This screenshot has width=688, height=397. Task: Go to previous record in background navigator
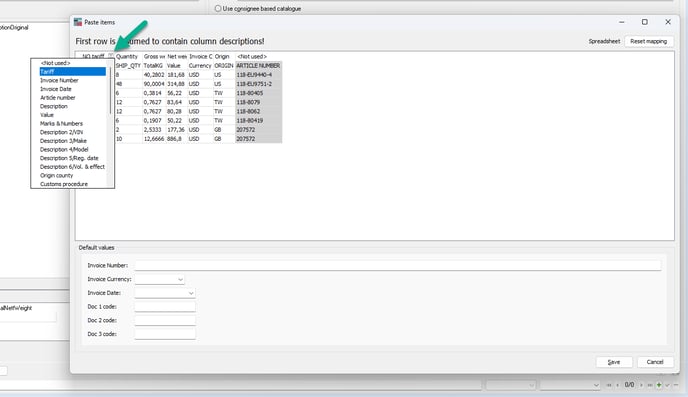(618, 385)
